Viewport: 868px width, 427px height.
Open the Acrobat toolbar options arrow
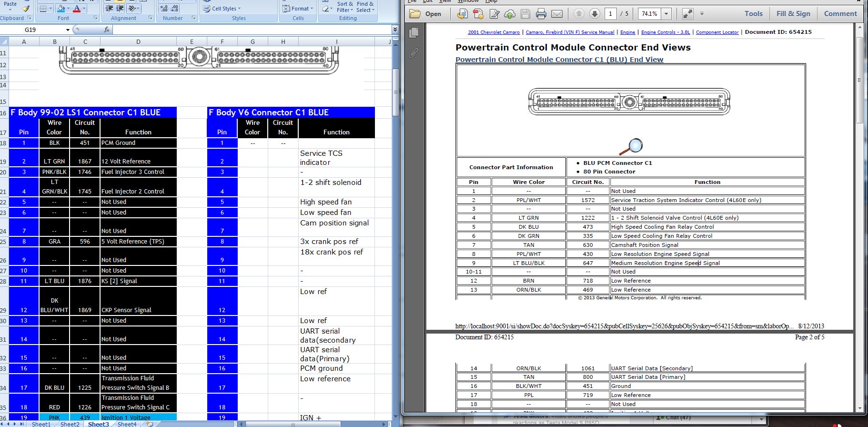(702, 14)
